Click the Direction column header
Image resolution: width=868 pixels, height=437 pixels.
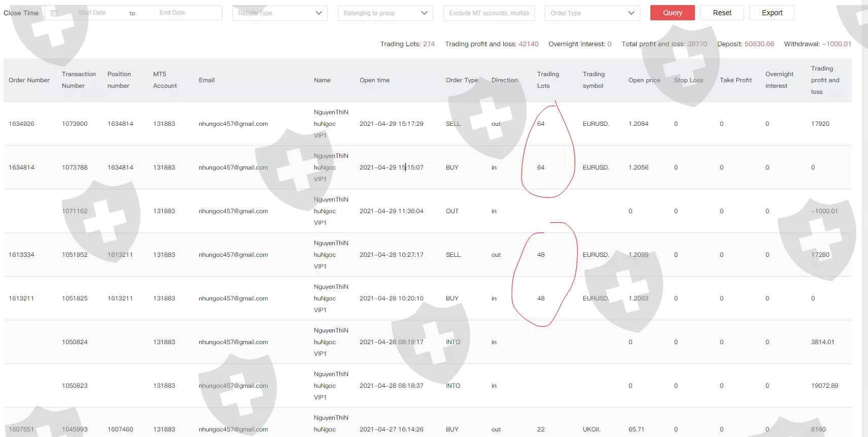[504, 80]
